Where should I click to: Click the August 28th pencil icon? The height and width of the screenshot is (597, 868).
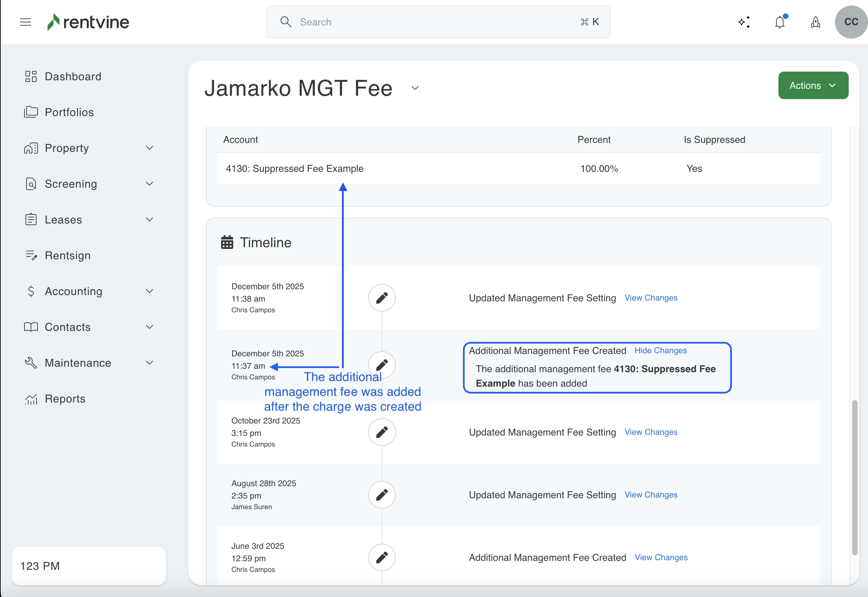pyautogui.click(x=382, y=494)
